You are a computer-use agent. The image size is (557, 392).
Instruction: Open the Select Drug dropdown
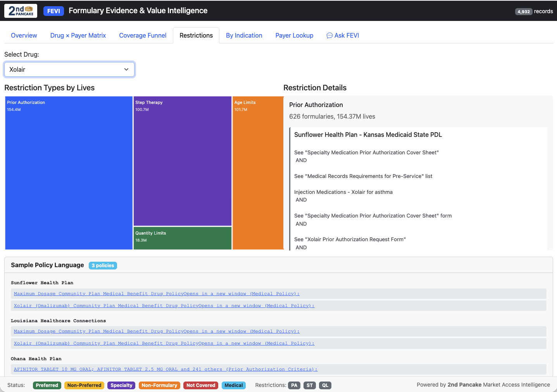point(69,69)
